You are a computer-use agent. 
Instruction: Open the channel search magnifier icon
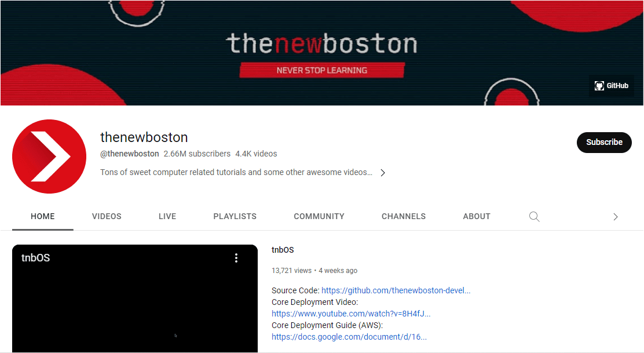click(x=534, y=217)
